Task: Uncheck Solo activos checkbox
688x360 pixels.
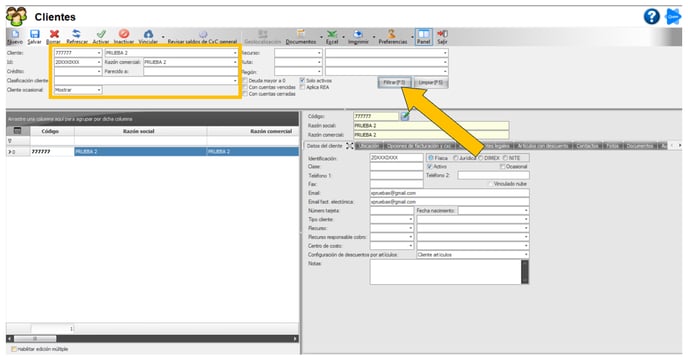Action: (302, 81)
